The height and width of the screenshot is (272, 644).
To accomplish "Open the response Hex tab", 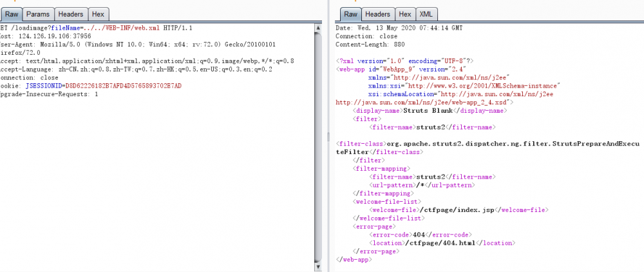I will [x=404, y=14].
